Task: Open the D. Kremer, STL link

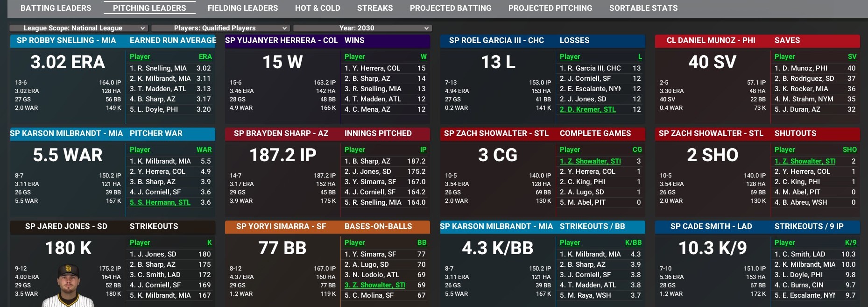Action: [587, 109]
